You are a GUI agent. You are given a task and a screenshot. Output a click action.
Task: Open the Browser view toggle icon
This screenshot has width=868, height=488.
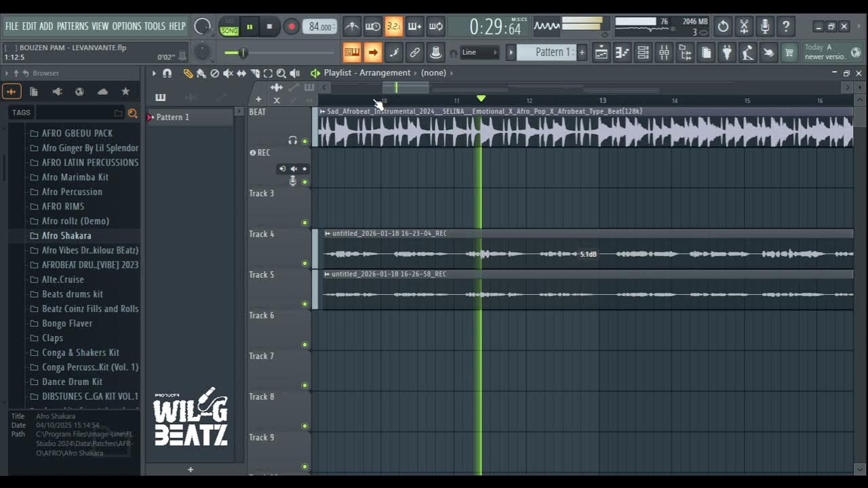point(685,52)
